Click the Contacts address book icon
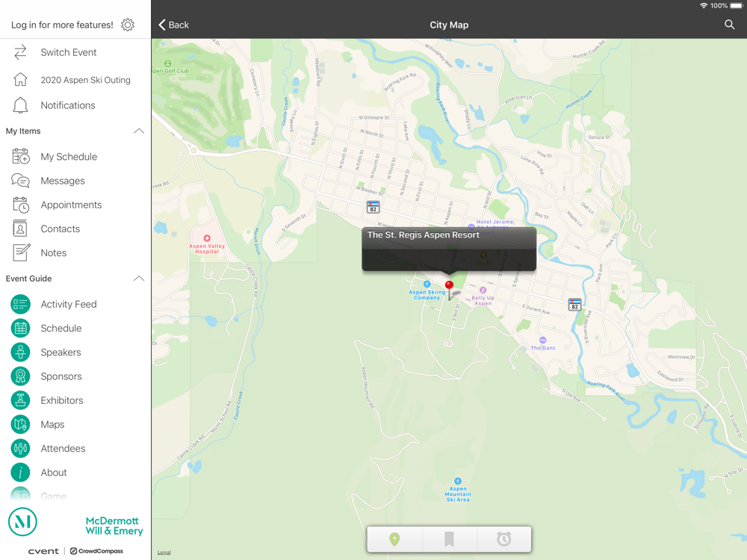Viewport: 747px width, 560px height. click(20, 228)
